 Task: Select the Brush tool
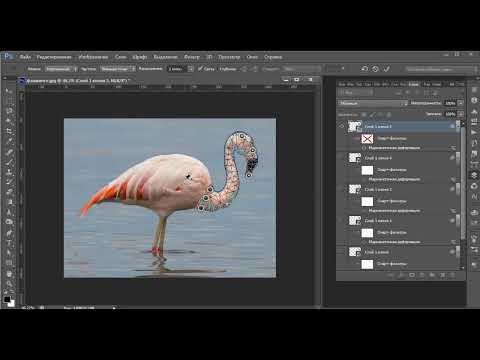click(x=9, y=162)
